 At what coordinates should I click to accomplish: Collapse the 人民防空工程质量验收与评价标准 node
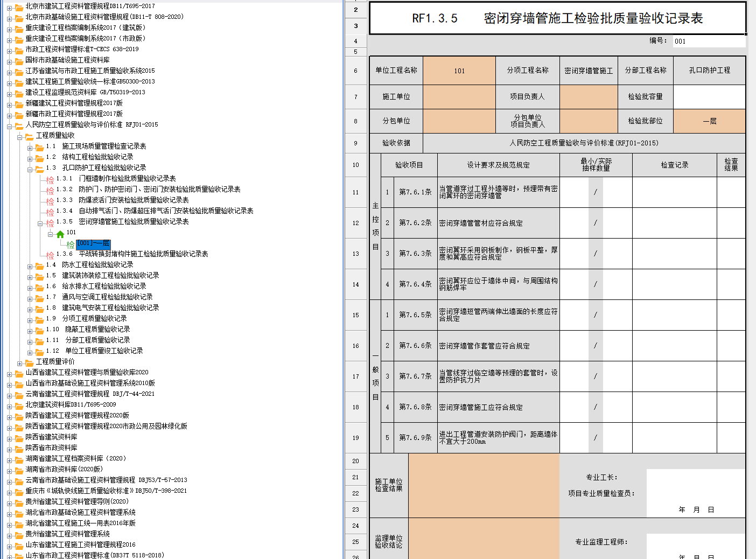coord(9,126)
